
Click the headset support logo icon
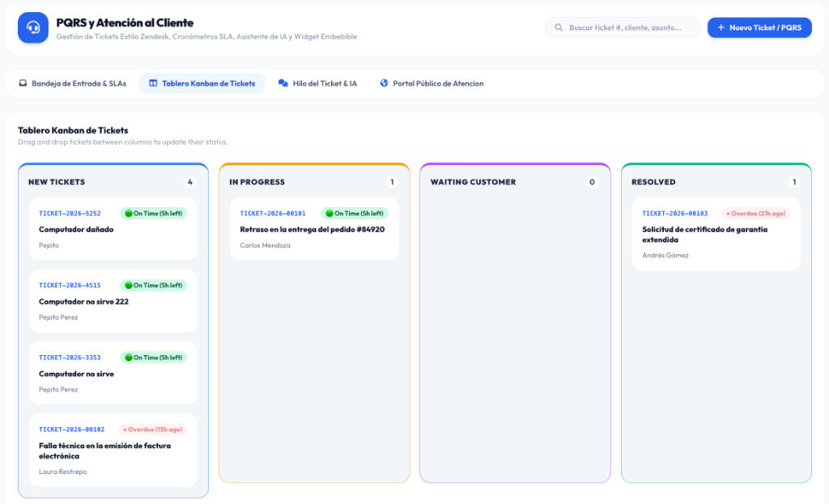(x=32, y=28)
